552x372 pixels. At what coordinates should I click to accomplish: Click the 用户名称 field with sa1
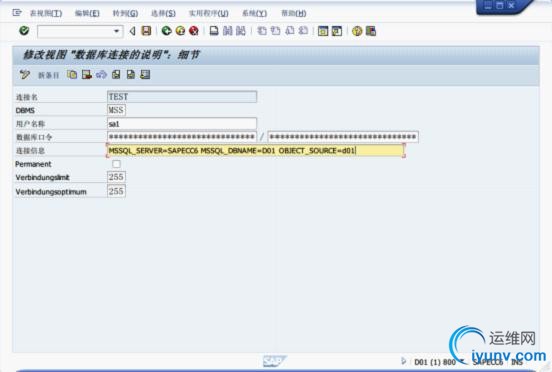pos(182,124)
